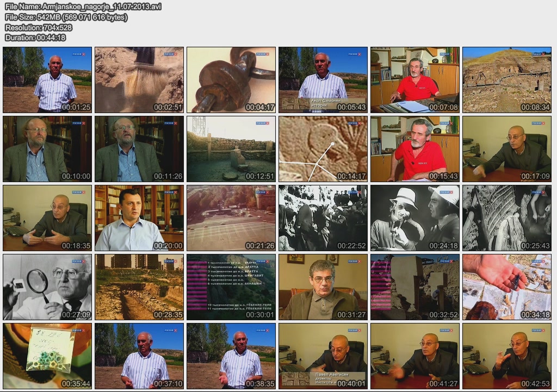Click the thumbnail timestamped 00:01:25
This screenshot has width=557, height=392.
47,79
